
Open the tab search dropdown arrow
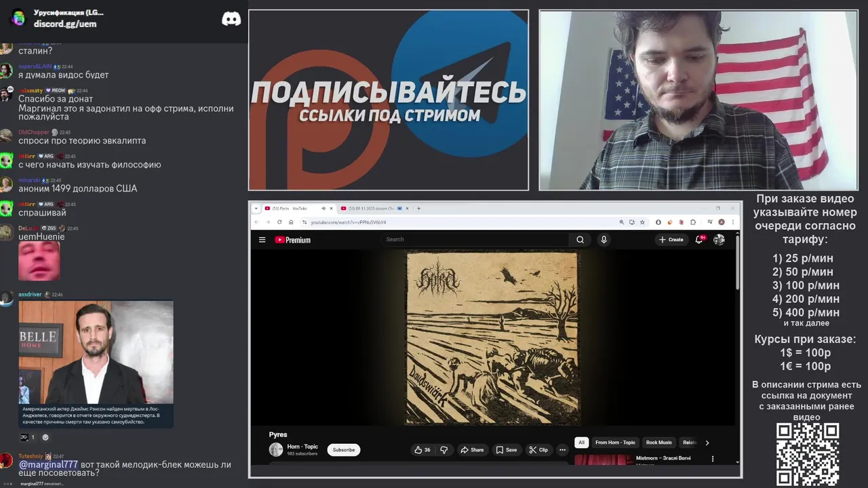click(256, 208)
